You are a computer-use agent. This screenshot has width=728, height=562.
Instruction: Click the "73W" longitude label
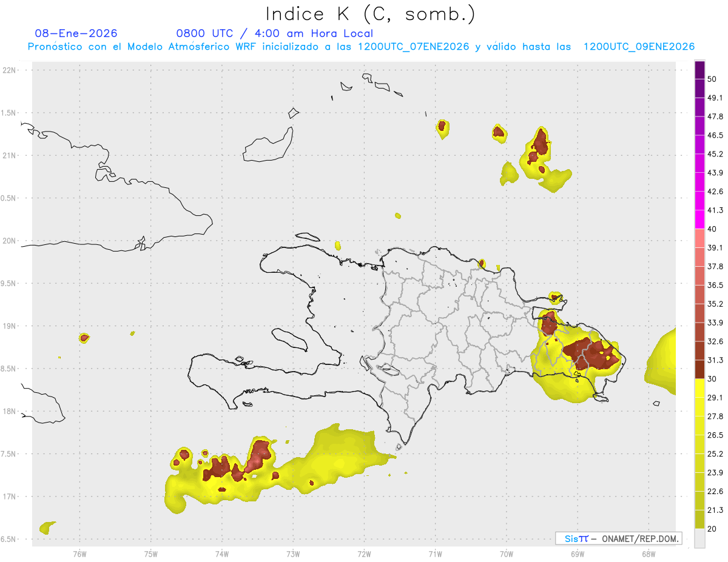[293, 554]
